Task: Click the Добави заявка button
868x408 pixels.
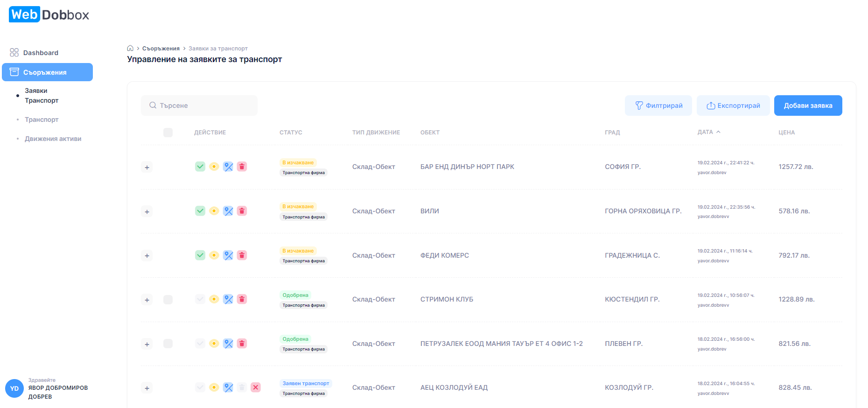Action: (808, 106)
